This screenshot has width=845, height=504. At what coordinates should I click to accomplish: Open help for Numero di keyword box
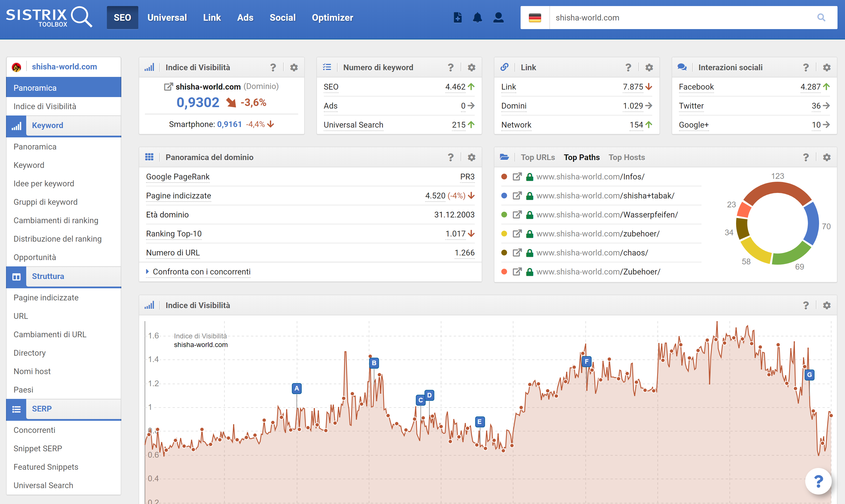click(x=451, y=68)
